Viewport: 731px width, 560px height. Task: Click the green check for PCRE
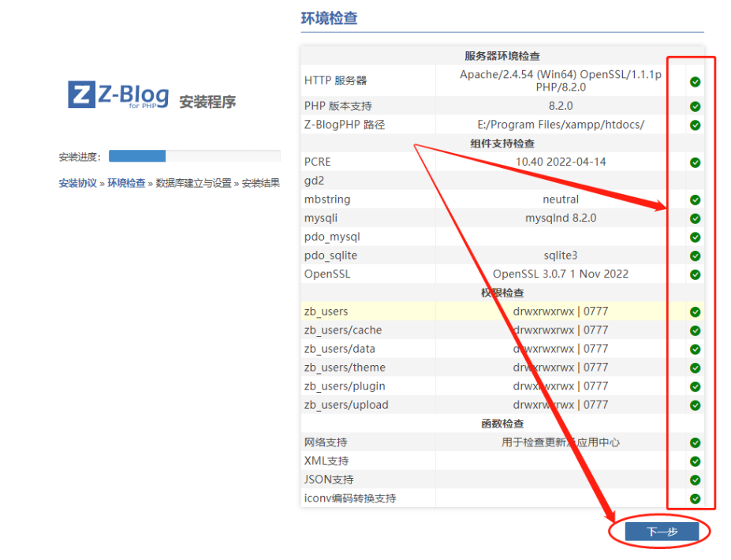695,162
